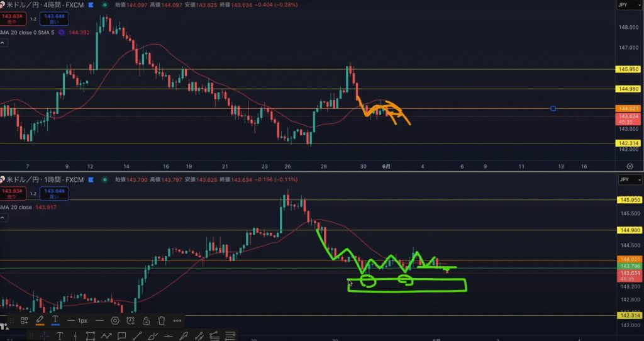644x341 pixels.
Task: Select the regression trend tool
Action: tap(214, 336)
